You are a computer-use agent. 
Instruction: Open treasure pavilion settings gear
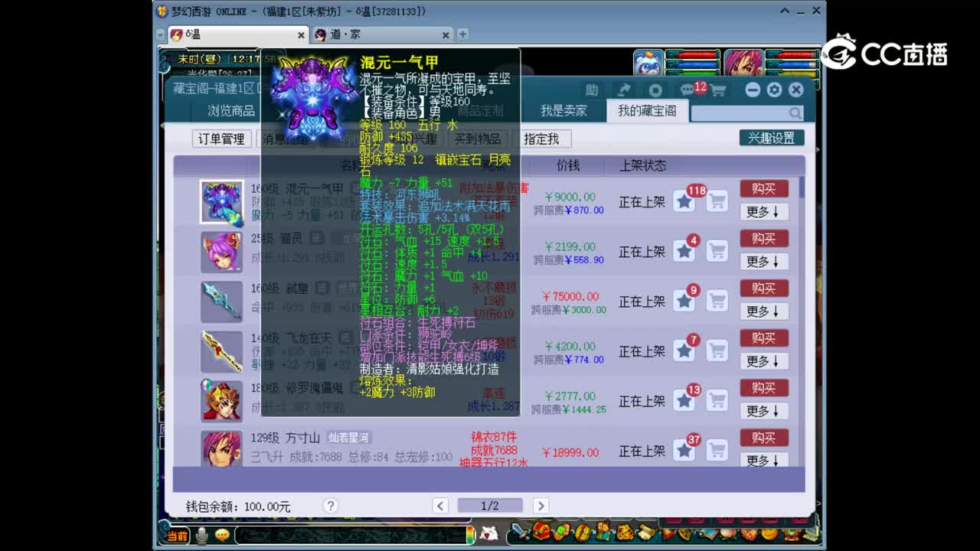pos(774,90)
